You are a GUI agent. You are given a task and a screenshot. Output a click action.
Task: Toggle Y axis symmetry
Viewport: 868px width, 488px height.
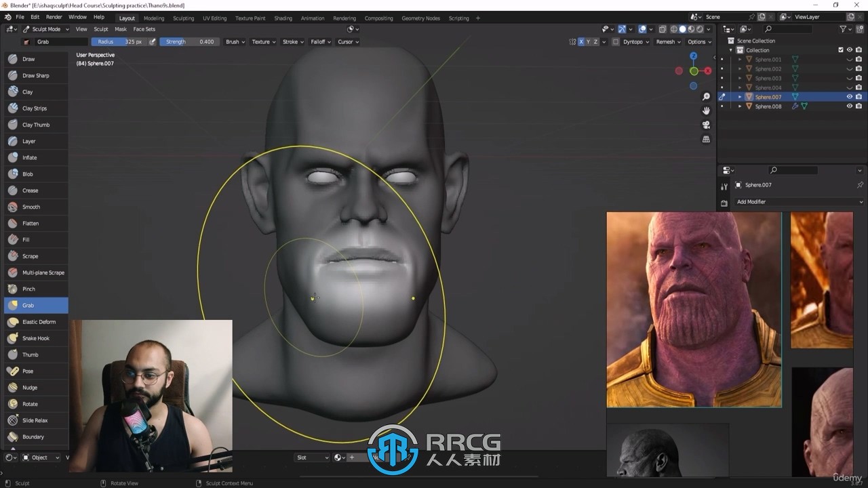click(589, 42)
